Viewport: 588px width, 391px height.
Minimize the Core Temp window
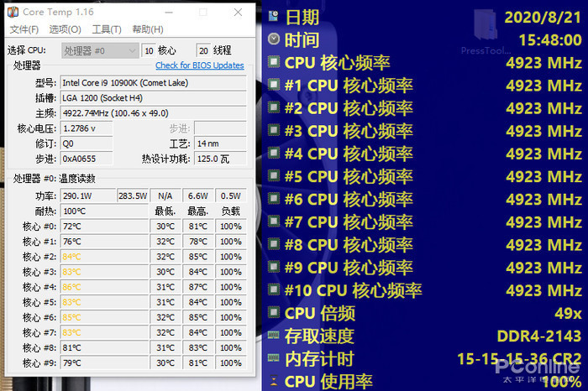pyautogui.click(x=169, y=13)
